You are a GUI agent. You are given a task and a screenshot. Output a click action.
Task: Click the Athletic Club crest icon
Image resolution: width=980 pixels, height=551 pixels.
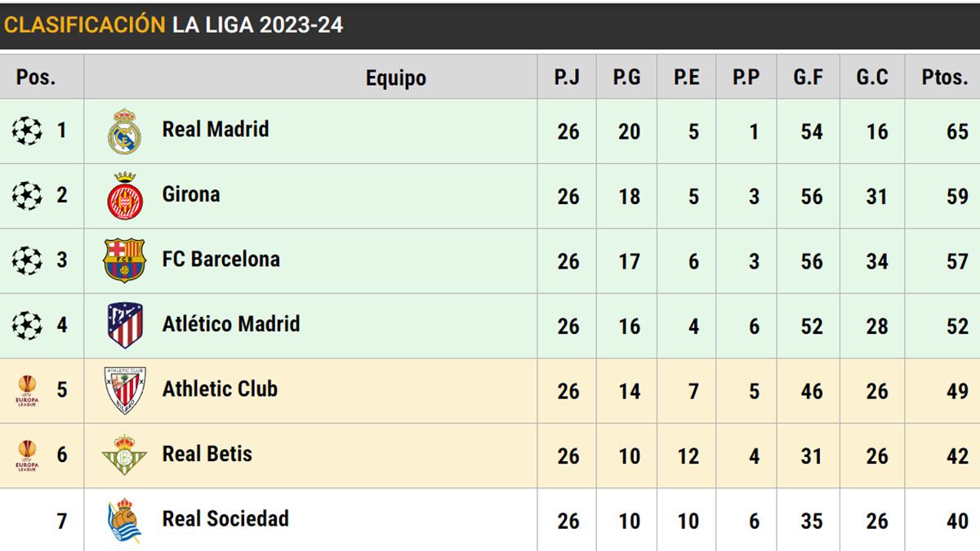click(x=125, y=390)
